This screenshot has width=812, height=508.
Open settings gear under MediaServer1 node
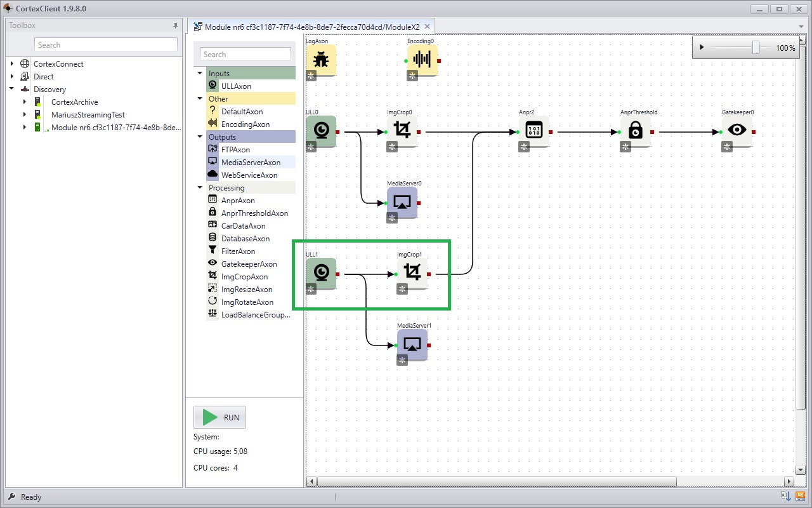(x=402, y=360)
